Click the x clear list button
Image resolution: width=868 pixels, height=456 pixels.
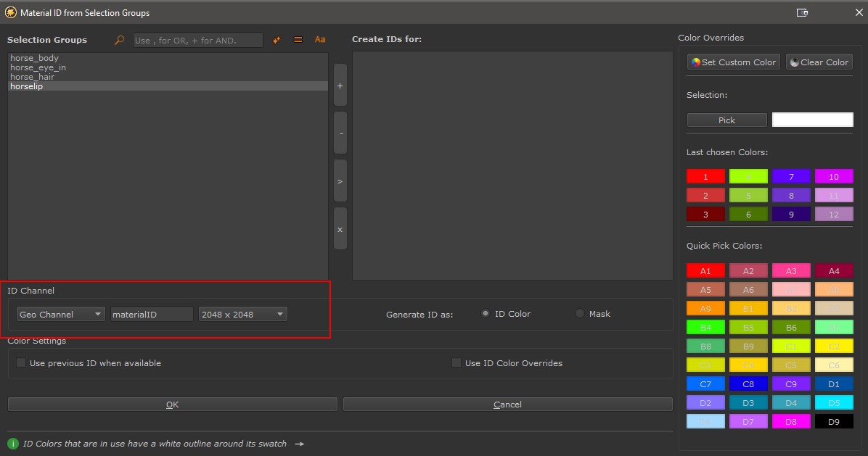click(x=340, y=229)
